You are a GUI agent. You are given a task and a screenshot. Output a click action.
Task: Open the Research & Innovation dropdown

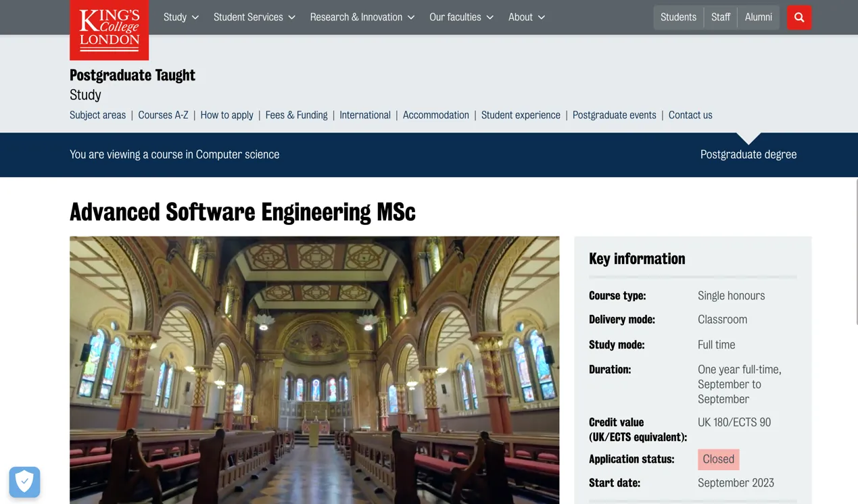click(x=362, y=18)
